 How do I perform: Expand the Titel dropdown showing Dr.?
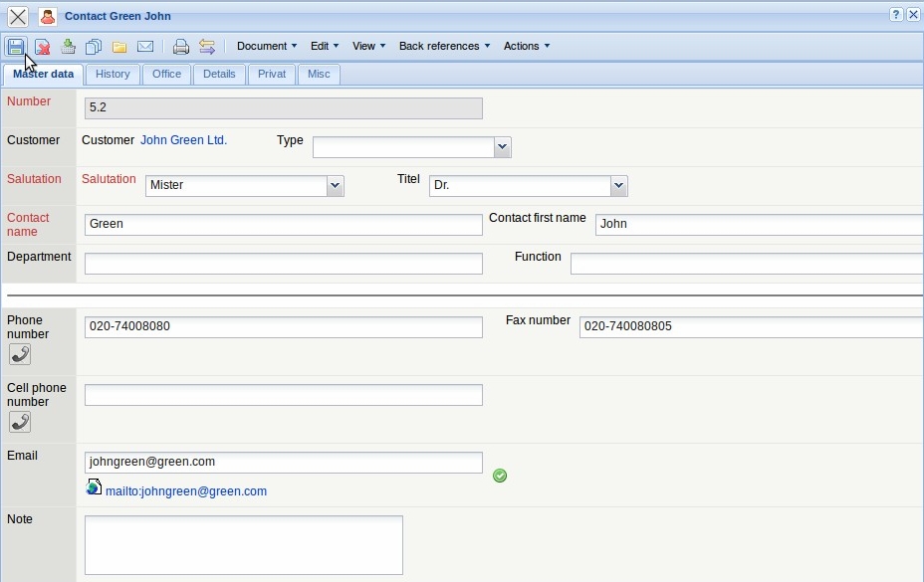618,186
